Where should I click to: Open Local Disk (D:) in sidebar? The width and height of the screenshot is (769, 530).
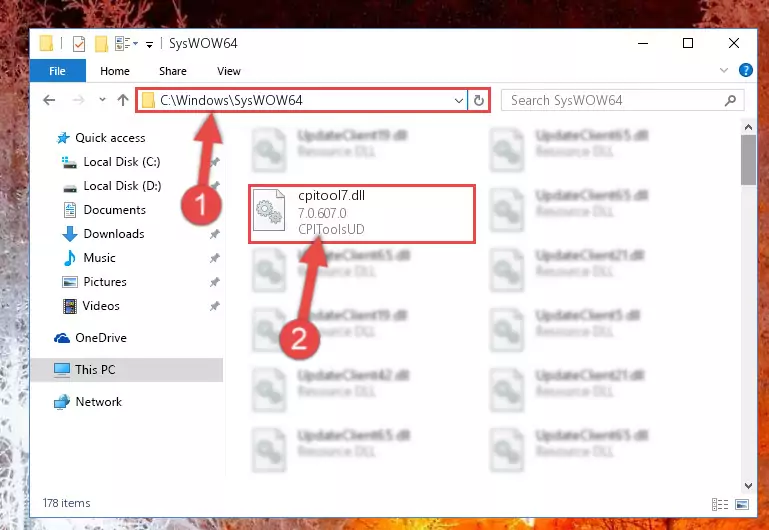pyautogui.click(x=122, y=186)
